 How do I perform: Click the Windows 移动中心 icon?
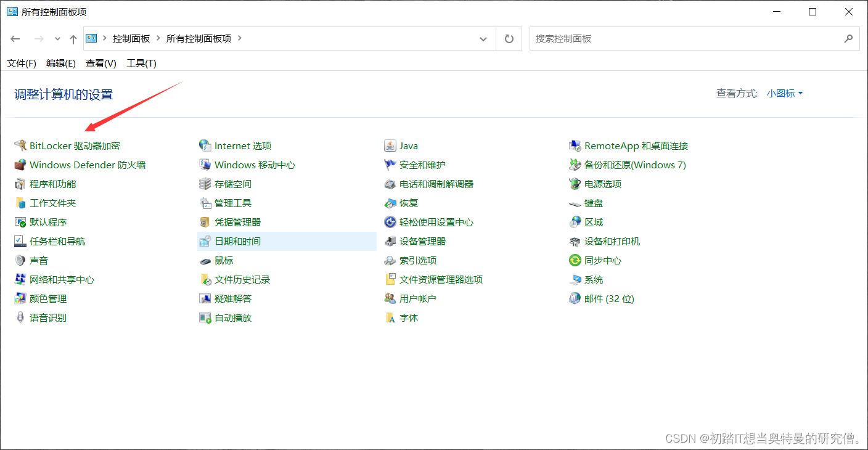pyautogui.click(x=205, y=165)
